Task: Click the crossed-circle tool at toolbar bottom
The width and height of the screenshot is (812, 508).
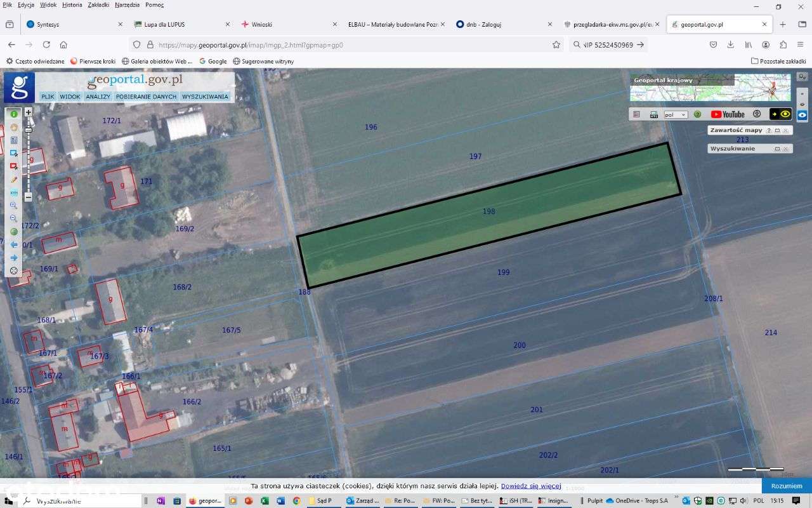Action: 14,271
